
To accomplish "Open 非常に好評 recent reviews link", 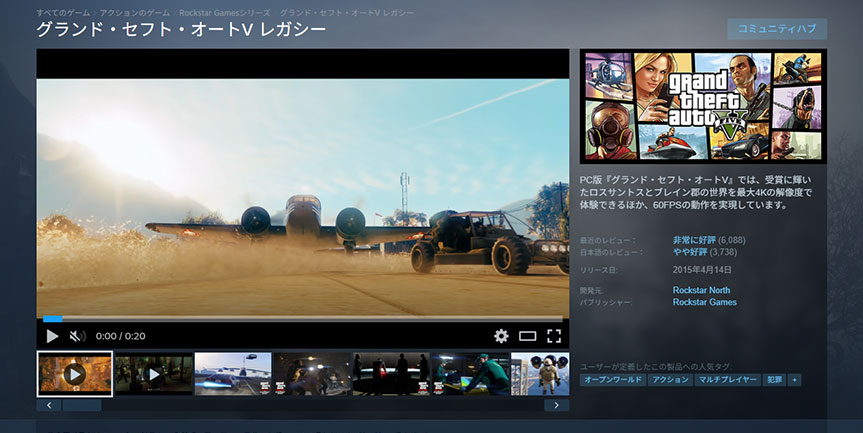I will point(694,240).
